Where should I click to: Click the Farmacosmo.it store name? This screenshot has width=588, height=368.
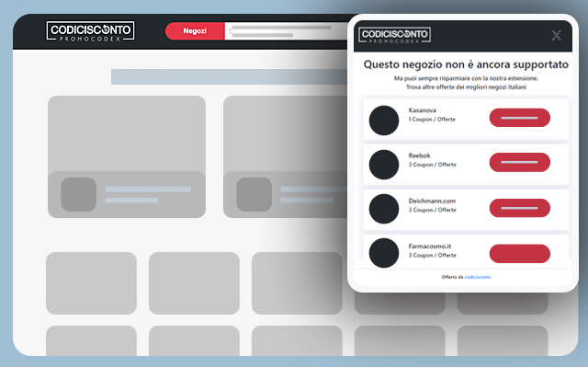(x=430, y=247)
